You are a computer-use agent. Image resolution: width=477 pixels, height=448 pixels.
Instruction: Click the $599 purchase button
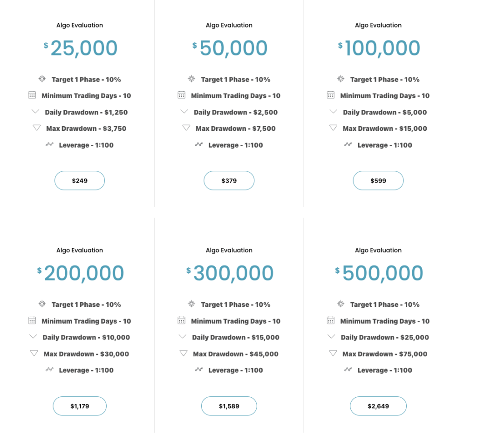[x=378, y=180]
